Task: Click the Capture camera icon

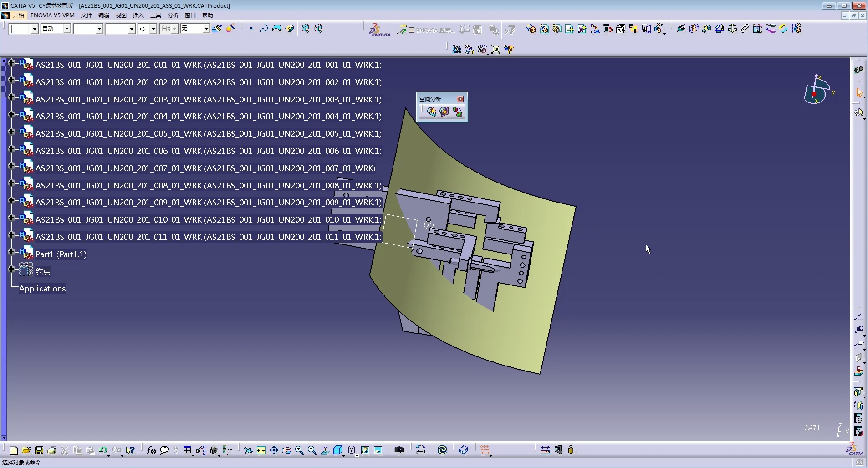Action: 399,450
